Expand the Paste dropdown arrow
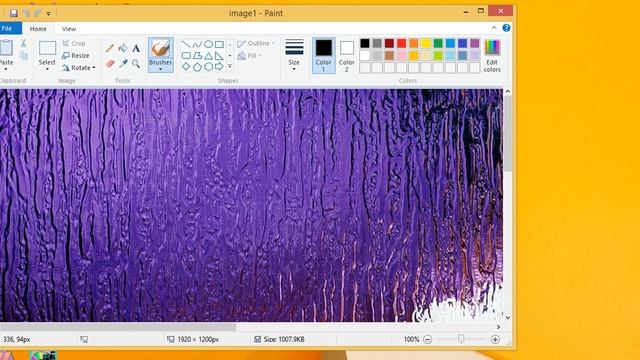 click(x=6, y=69)
